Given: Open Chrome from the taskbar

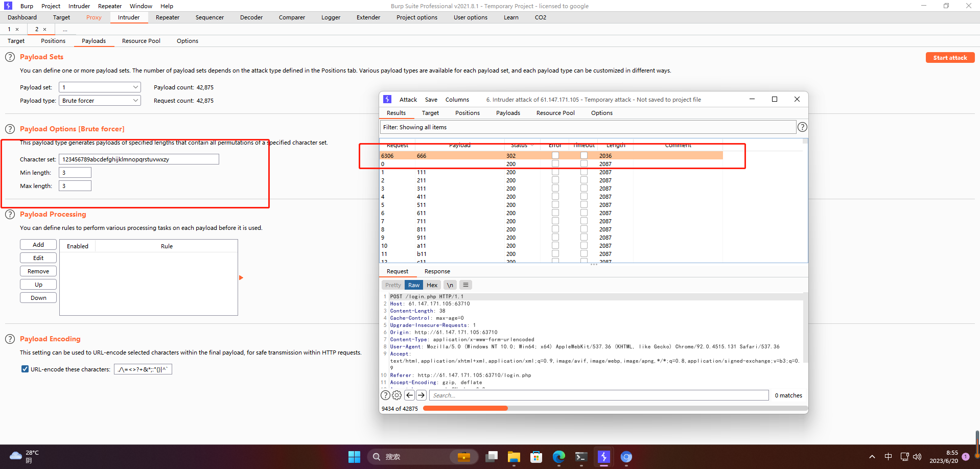Looking at the screenshot, I should [x=626, y=457].
